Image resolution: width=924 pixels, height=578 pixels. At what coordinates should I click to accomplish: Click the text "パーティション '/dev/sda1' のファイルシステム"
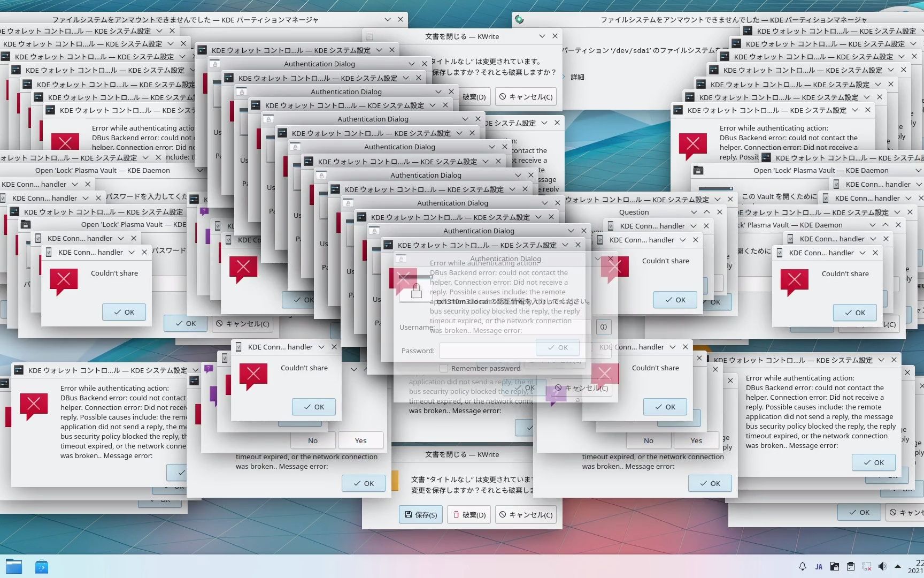coord(640,50)
